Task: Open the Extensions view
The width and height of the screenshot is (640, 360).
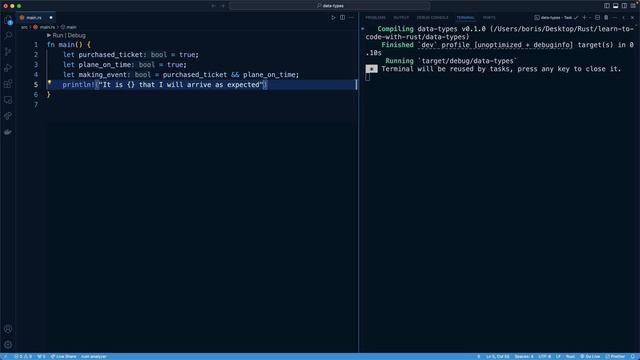Action: [8, 84]
